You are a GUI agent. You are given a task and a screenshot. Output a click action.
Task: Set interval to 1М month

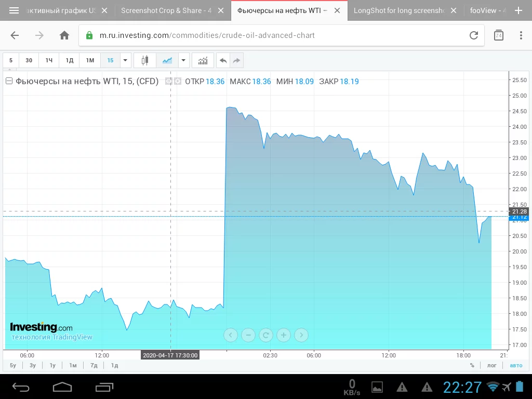click(x=90, y=60)
